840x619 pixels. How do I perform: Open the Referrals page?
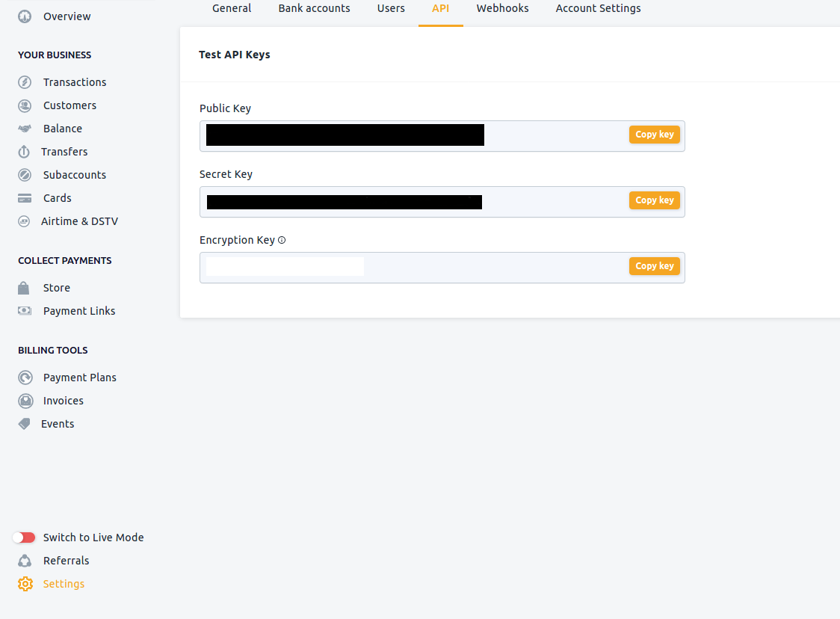pos(66,561)
